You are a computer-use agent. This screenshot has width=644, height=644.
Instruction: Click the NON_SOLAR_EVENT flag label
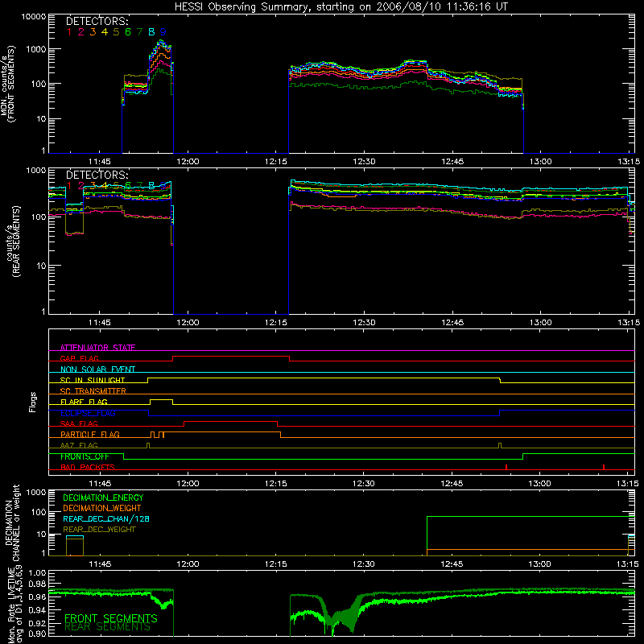[97, 369]
